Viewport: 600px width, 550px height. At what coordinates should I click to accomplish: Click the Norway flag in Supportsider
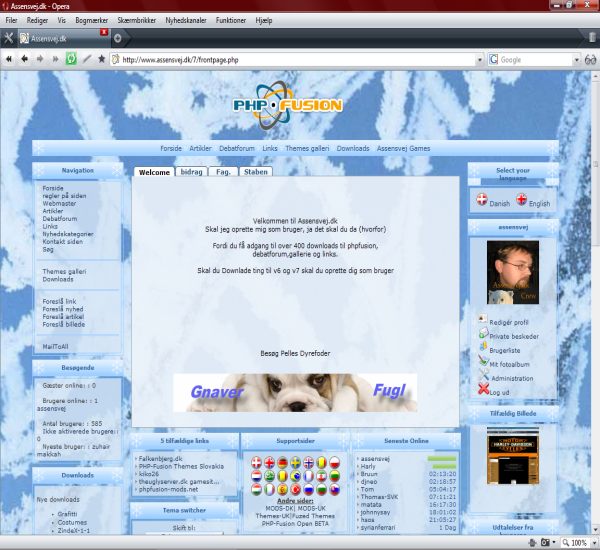pyautogui.click(x=308, y=463)
